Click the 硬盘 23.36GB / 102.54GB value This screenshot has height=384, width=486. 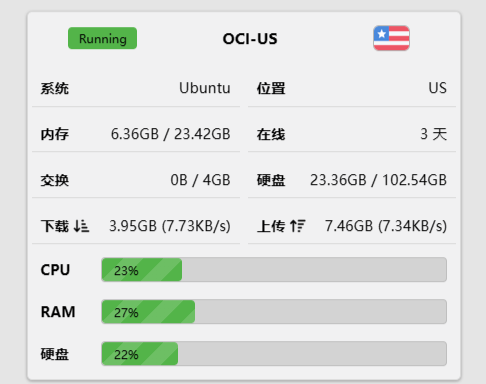click(x=378, y=180)
